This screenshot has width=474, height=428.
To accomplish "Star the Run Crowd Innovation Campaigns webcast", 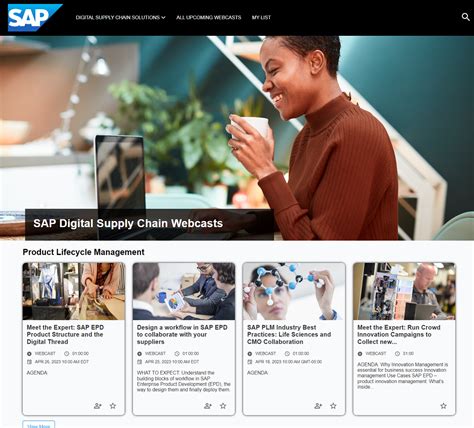I will [x=443, y=406].
